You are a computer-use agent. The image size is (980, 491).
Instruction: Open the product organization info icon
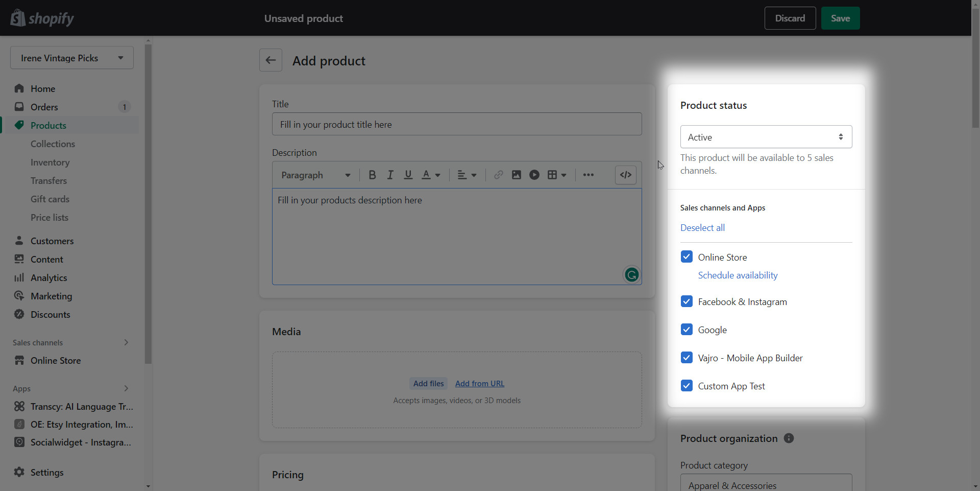tap(789, 438)
